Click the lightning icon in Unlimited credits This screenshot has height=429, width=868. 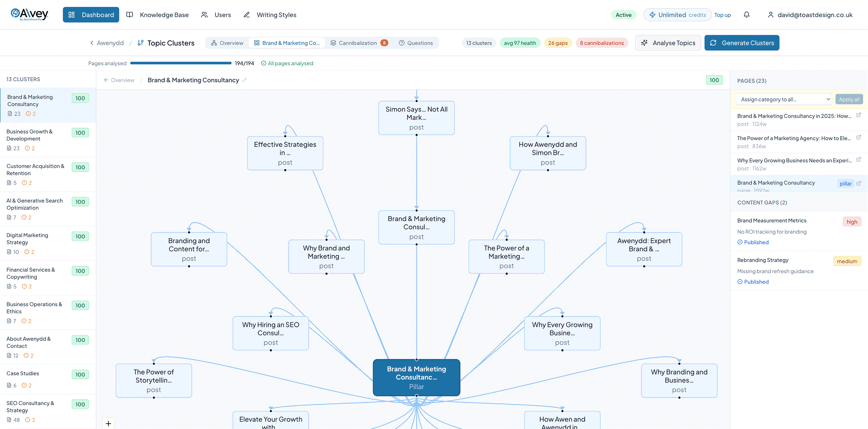pyautogui.click(x=652, y=15)
